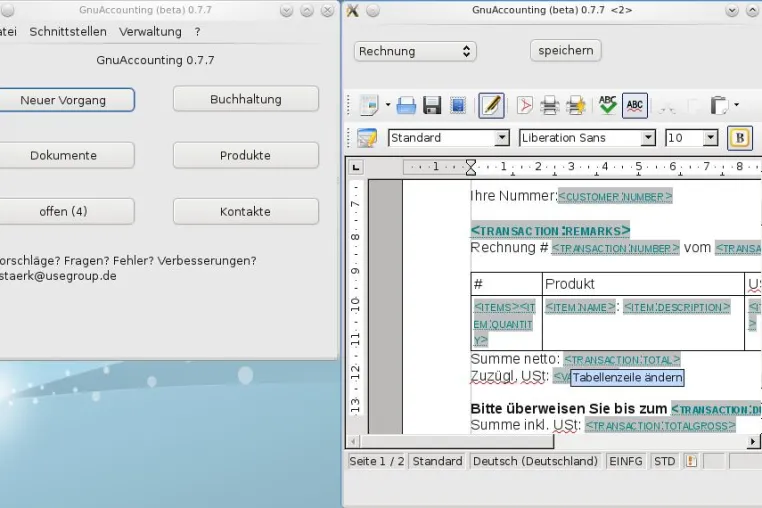Click the <TRANSACTION:TOTAL> placeholder
Viewport: 762px width, 508px height.
pyautogui.click(x=622, y=360)
